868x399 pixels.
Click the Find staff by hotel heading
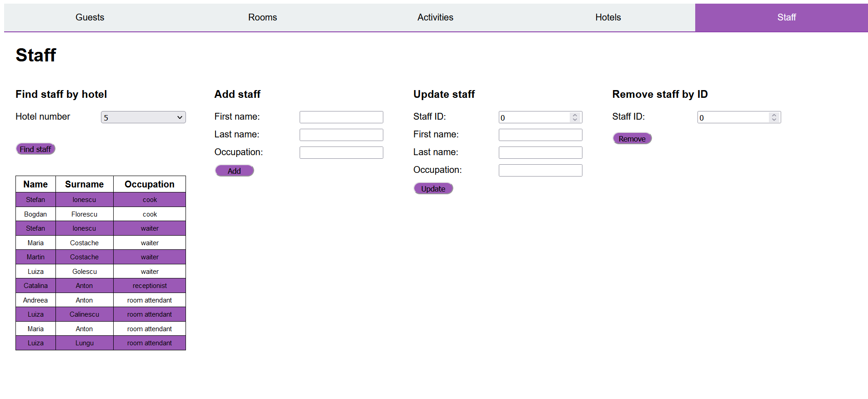[x=61, y=94]
